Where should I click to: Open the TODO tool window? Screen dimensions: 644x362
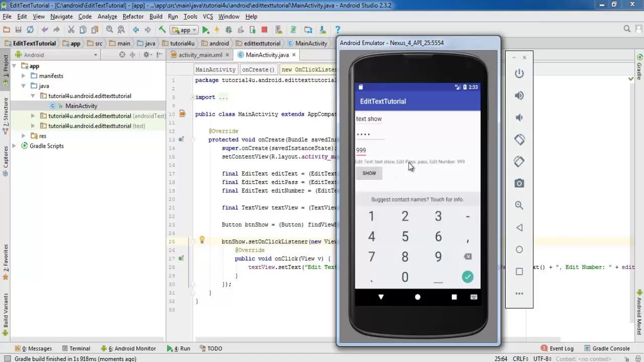click(211, 348)
